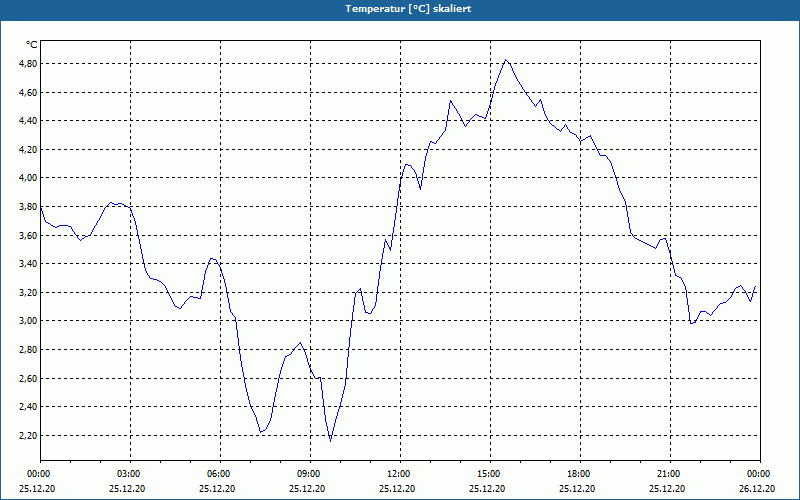
Task: Click the 2,80 y-axis value
Action: pos(28,349)
